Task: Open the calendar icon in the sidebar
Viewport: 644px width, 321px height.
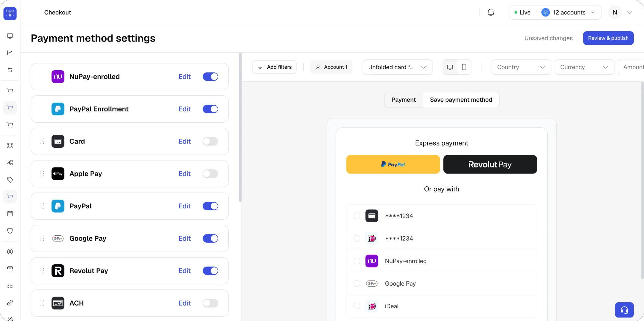Action: (x=10, y=214)
